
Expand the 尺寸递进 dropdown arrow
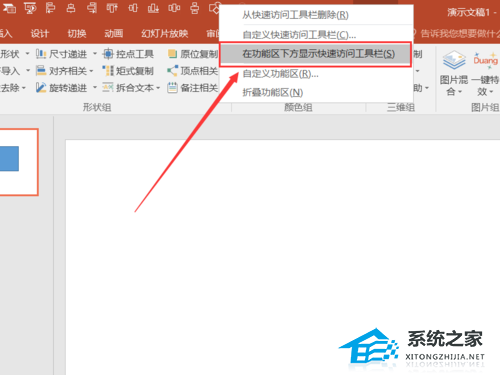point(95,54)
